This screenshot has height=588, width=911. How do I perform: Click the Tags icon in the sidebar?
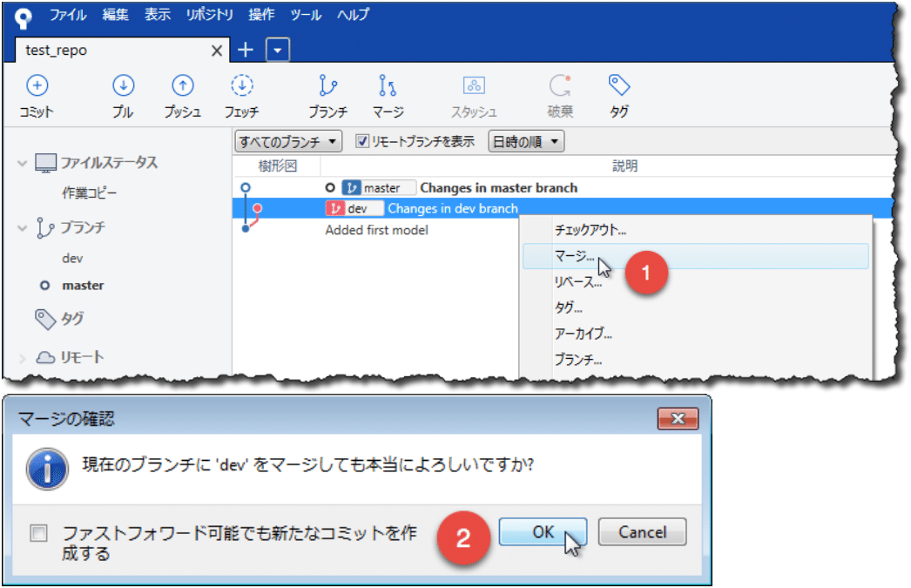[x=45, y=319]
